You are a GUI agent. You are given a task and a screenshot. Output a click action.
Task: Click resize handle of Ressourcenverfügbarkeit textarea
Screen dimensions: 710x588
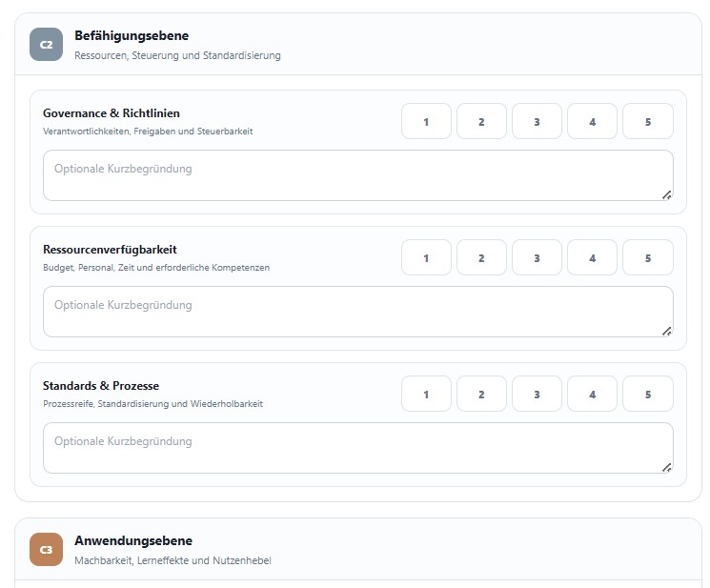coord(666,332)
